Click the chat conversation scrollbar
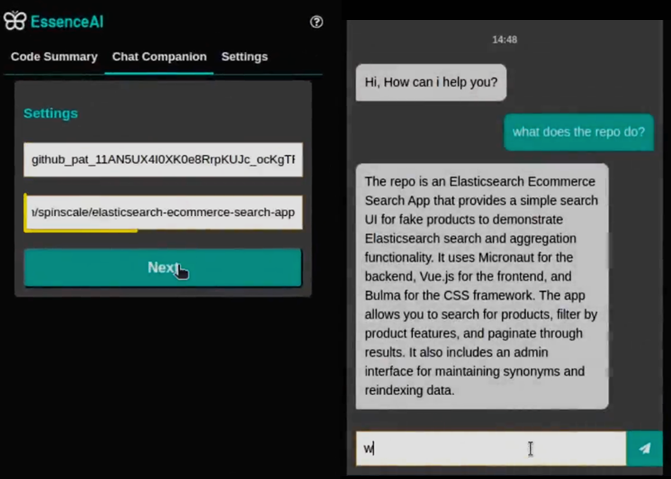This screenshot has width=671, height=479. click(609, 250)
